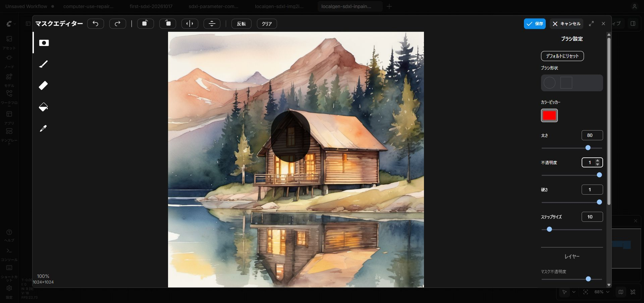Select the mask pen tool
Screen dimensions: 644x303
pos(44,43)
